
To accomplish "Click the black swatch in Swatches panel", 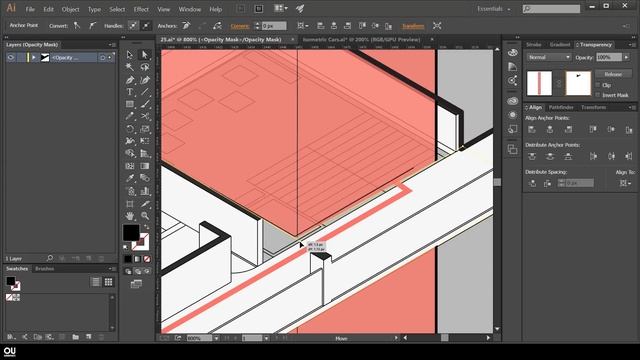I will point(11,281).
